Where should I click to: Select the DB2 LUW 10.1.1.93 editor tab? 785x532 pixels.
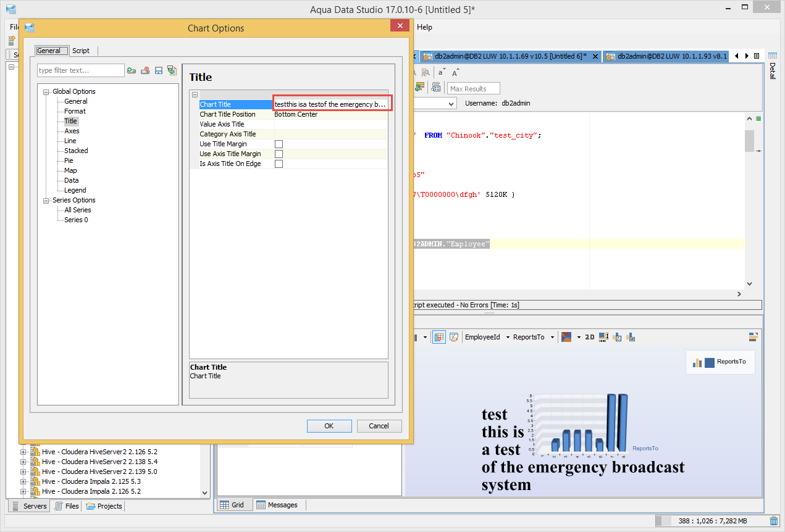[x=666, y=56]
